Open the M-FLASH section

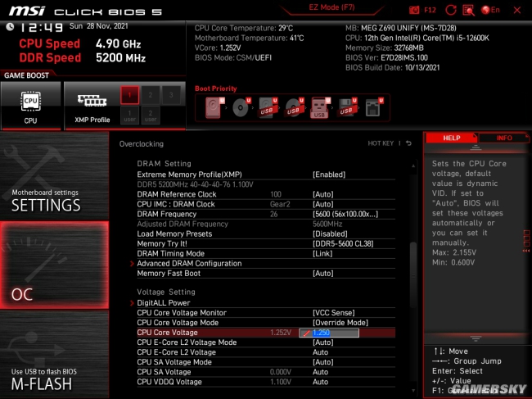click(54, 355)
